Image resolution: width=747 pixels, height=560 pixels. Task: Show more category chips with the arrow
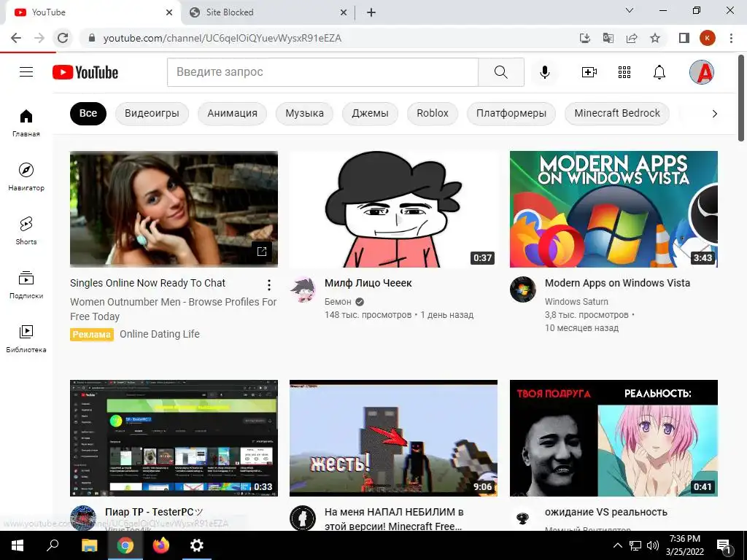point(715,113)
